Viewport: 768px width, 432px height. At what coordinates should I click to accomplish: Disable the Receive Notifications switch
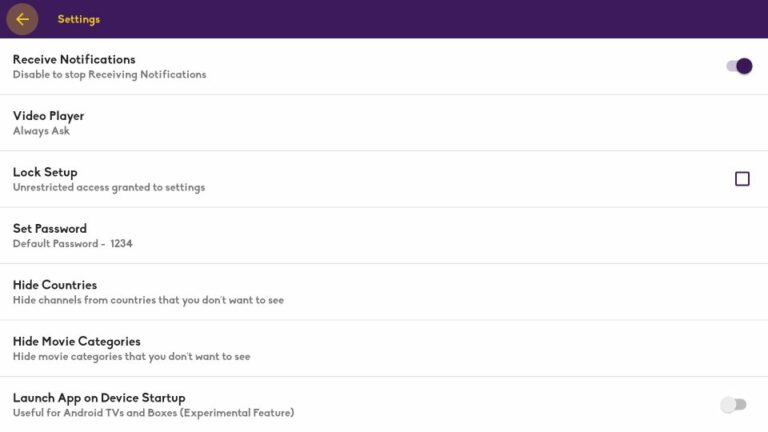coord(739,66)
